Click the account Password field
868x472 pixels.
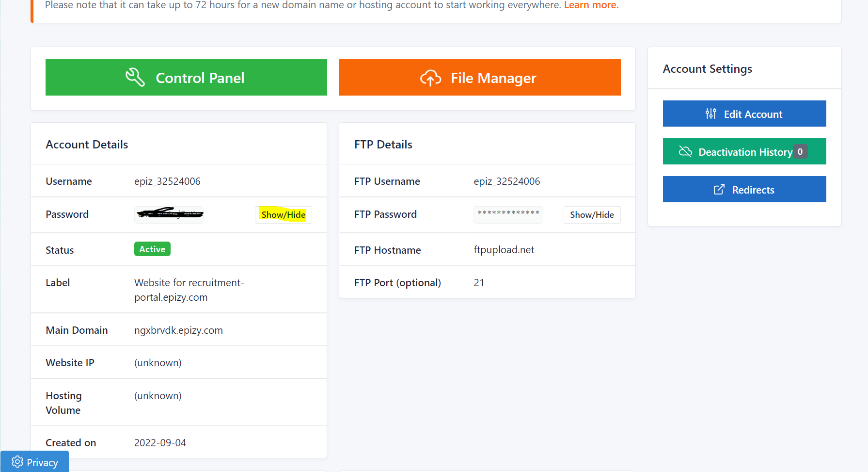[x=169, y=214]
